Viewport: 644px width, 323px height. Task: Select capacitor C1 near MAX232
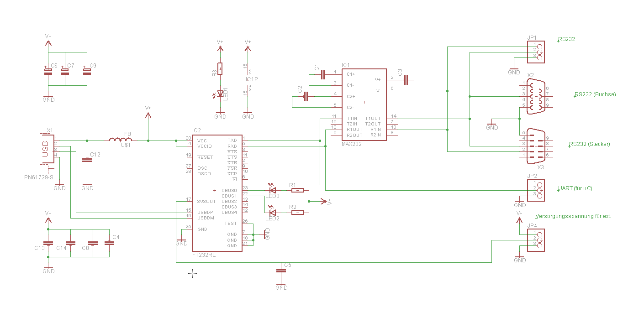(322, 73)
